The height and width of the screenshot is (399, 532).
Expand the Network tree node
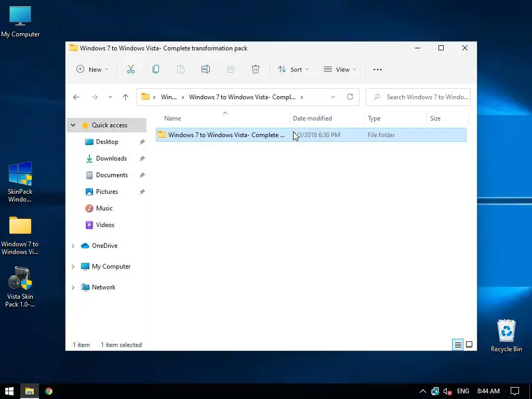point(73,287)
